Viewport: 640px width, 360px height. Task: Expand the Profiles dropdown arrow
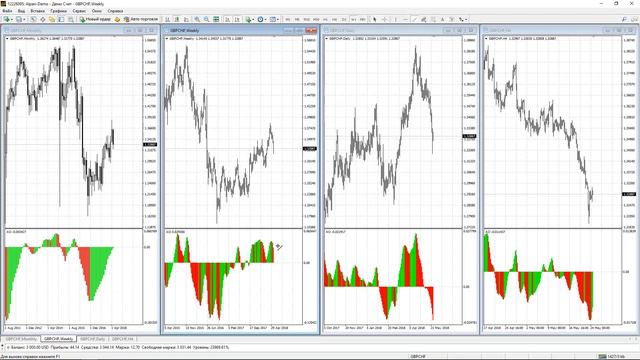[24, 19]
